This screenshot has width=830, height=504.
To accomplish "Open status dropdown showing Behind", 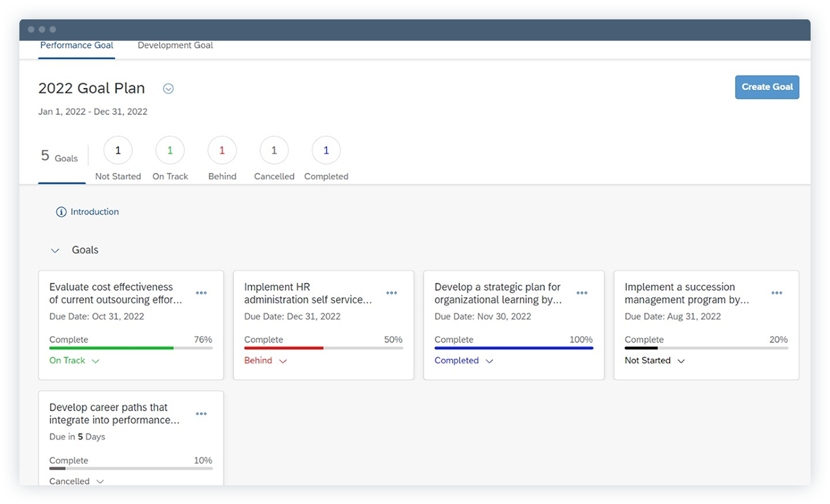I will click(265, 360).
